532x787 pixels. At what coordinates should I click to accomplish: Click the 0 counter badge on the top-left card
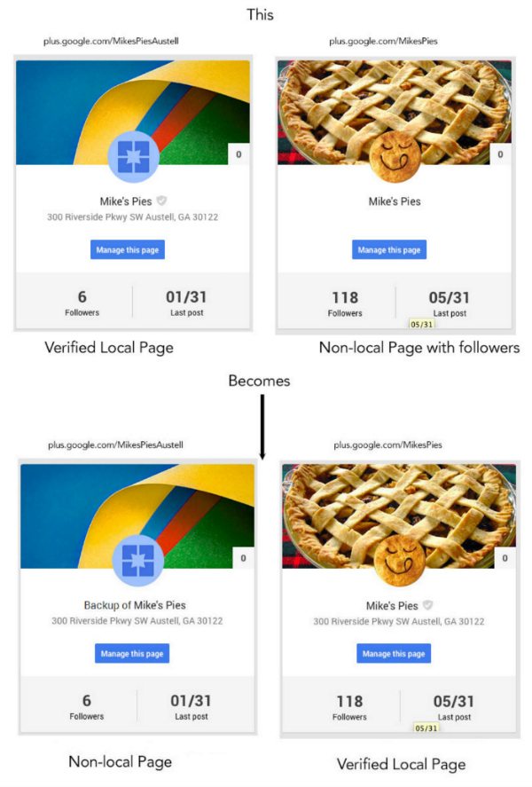click(x=239, y=154)
